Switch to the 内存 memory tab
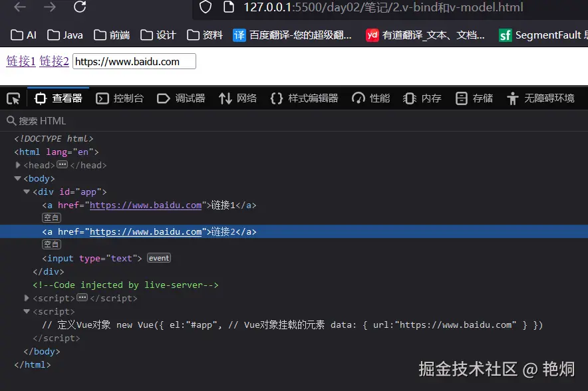This screenshot has width=588, height=391. (x=422, y=98)
